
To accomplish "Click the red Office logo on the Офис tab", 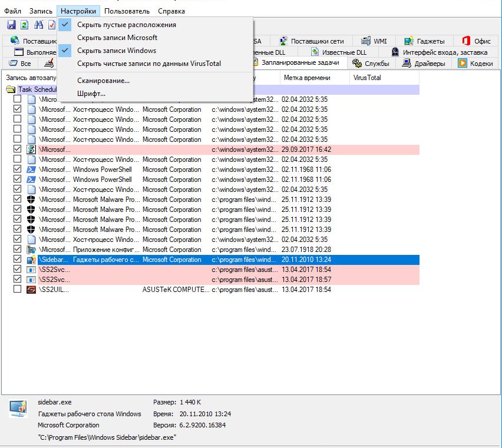I will point(466,41).
